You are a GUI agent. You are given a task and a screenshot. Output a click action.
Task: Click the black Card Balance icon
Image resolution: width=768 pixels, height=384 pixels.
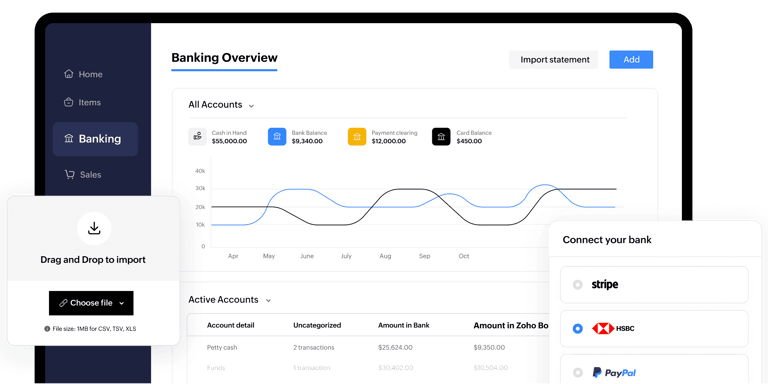tap(441, 137)
